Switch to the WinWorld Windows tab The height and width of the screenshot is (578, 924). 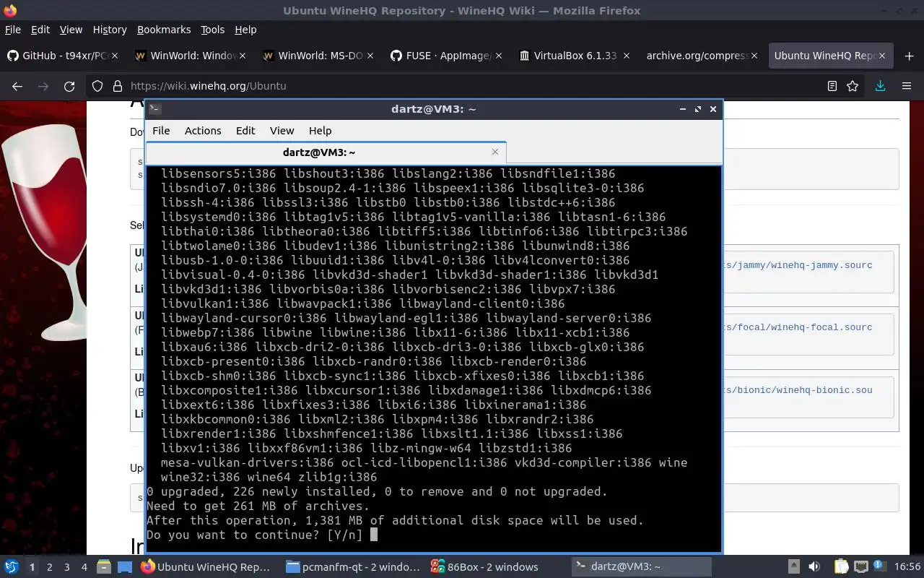[191, 56]
